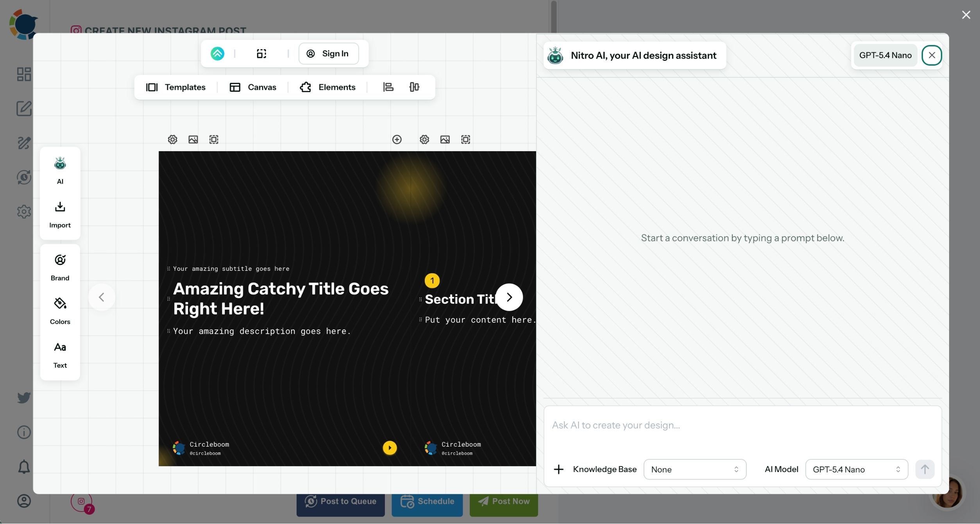Open the dashboard grid icon in sidebar

pyautogui.click(x=24, y=74)
